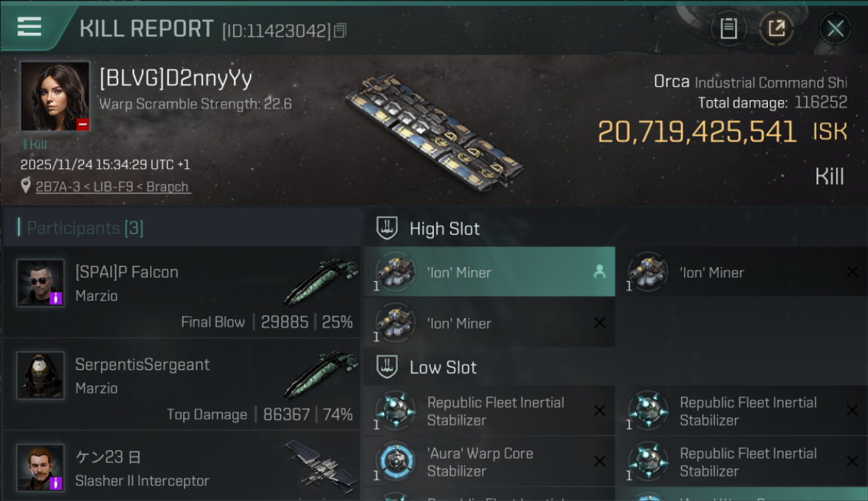
Task: Select the Slasher II Interceptor pilot portrait
Action: 41,468
